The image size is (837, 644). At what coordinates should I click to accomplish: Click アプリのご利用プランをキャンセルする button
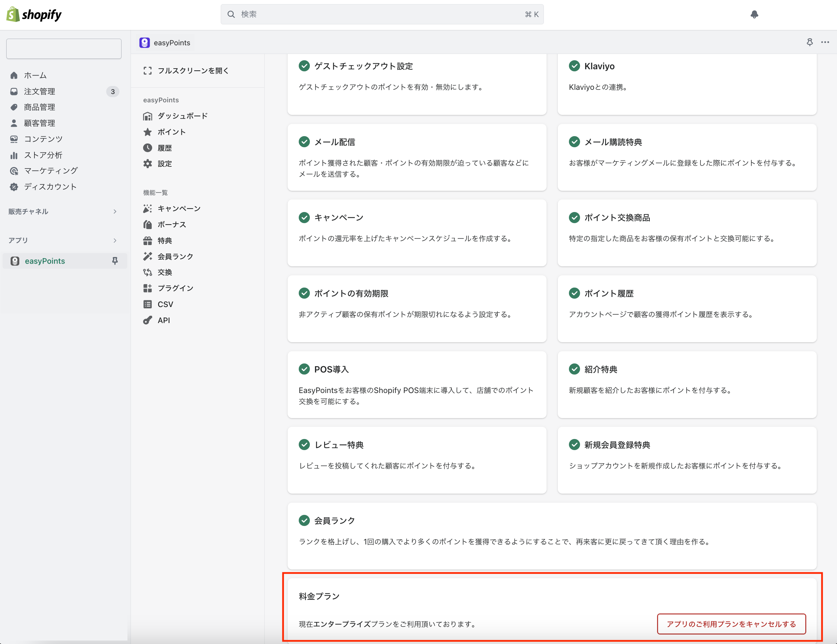[731, 624]
